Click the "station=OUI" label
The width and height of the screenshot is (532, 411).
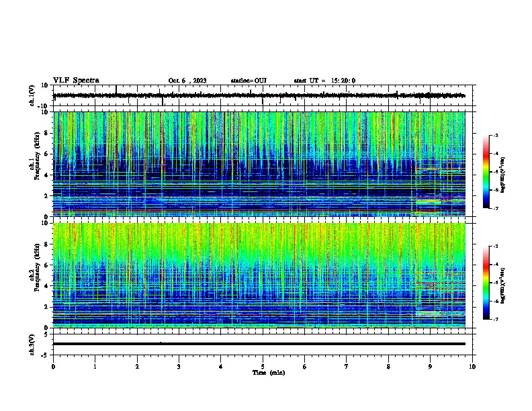tap(249, 81)
